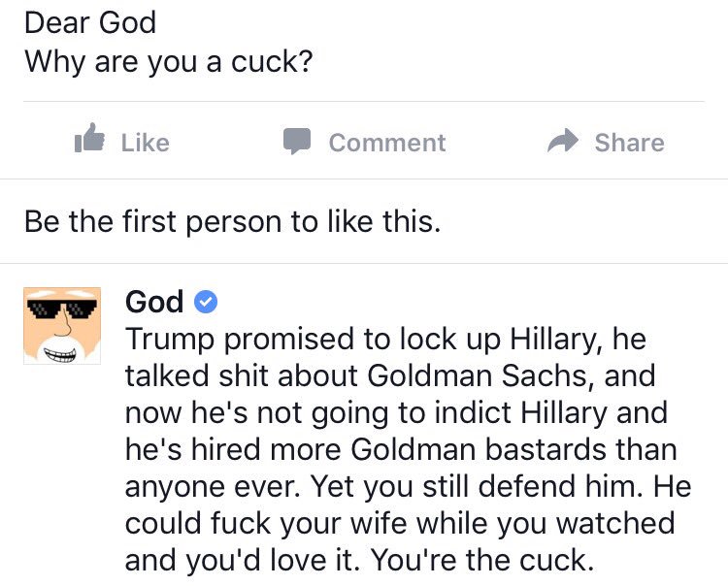Image resolution: width=728 pixels, height=586 pixels.
Task: Open God's profile picture
Action: tap(62, 326)
